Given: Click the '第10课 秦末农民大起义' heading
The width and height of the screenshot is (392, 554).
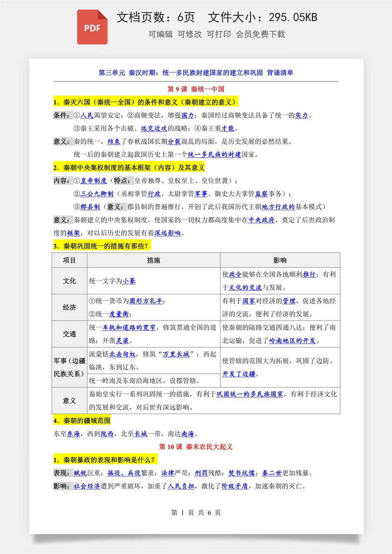Looking at the screenshot, I should [196, 447].
